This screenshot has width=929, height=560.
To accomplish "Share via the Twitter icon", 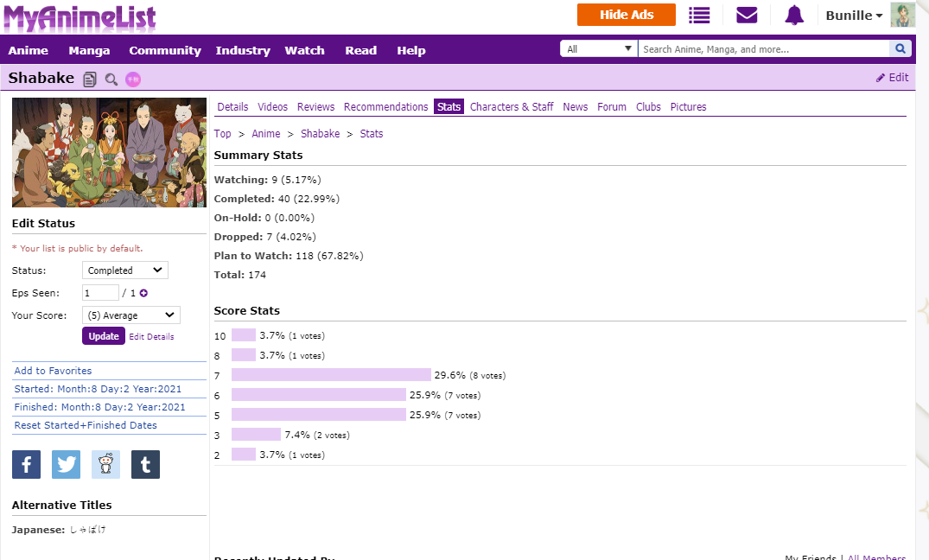I will [66, 465].
